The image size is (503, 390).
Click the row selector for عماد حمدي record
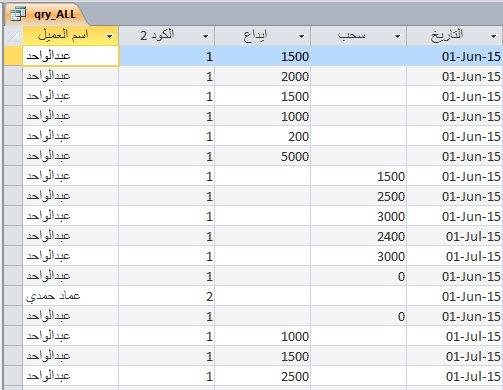pyautogui.click(x=13, y=296)
